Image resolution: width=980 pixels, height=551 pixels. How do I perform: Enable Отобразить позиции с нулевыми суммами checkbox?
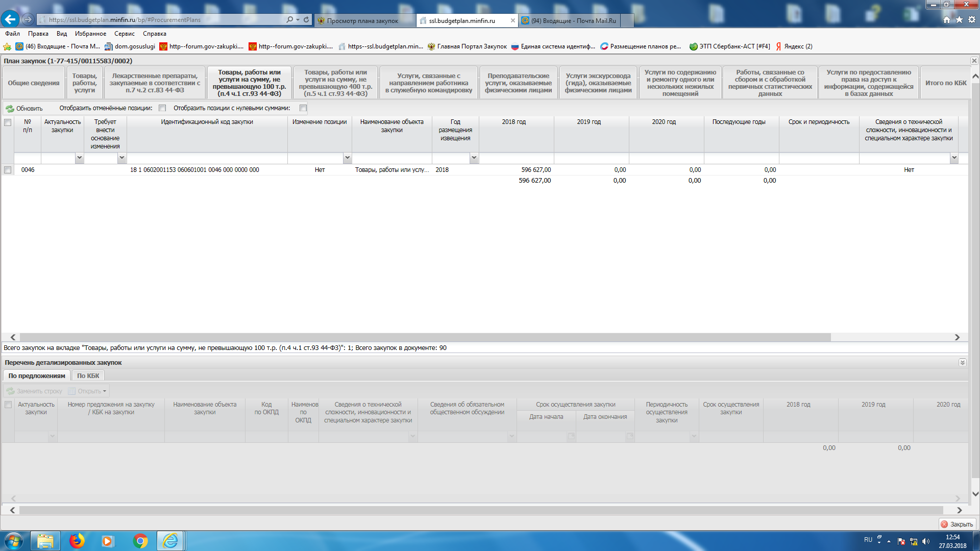pyautogui.click(x=303, y=108)
